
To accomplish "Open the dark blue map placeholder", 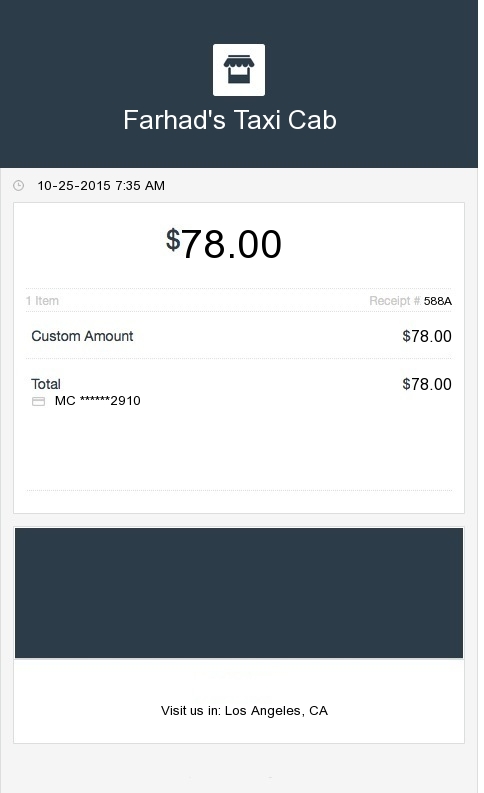I will click(x=239, y=593).
